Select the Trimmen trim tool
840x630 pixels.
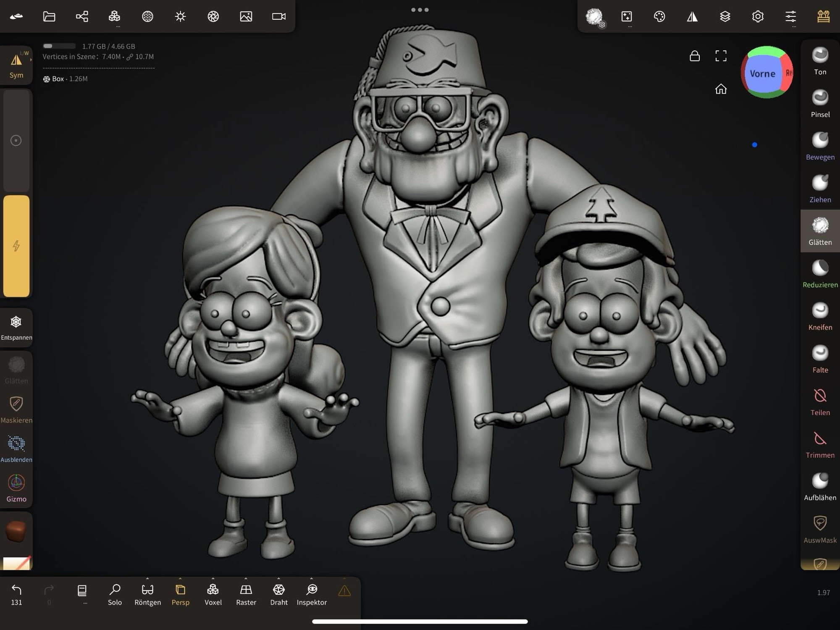[820, 444]
